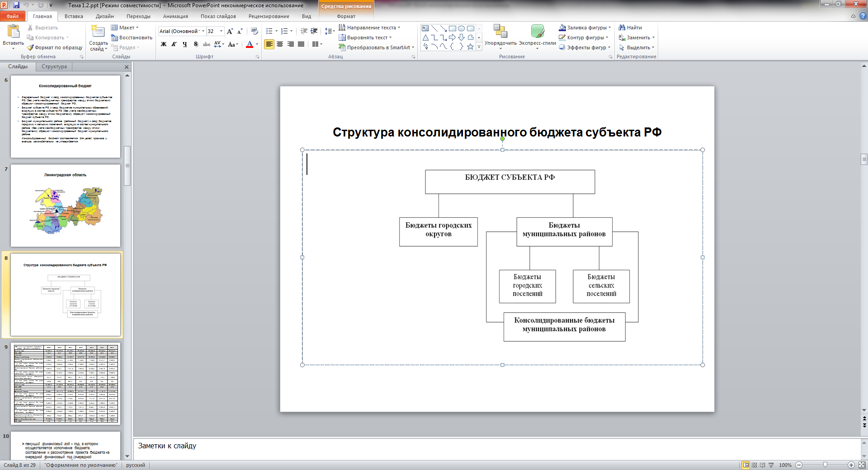Open the font name dropdown (Arial)

click(x=203, y=31)
